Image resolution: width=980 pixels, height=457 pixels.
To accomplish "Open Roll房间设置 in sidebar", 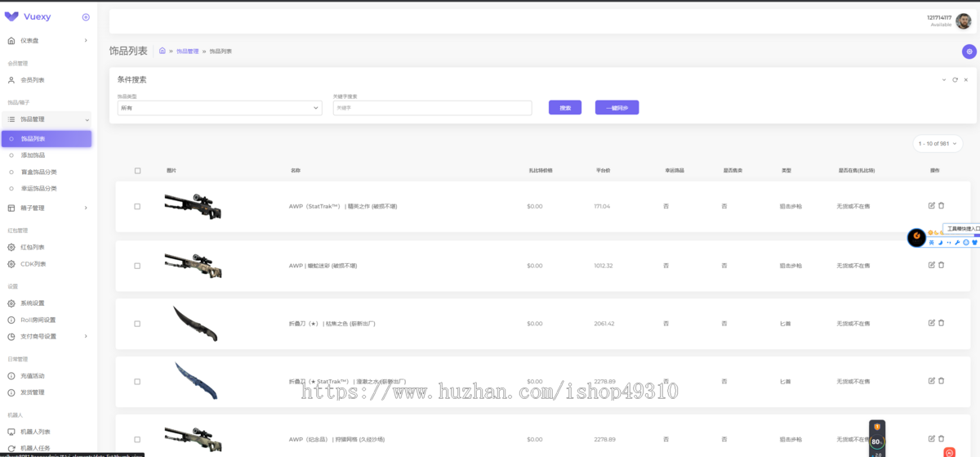I will click(38, 320).
